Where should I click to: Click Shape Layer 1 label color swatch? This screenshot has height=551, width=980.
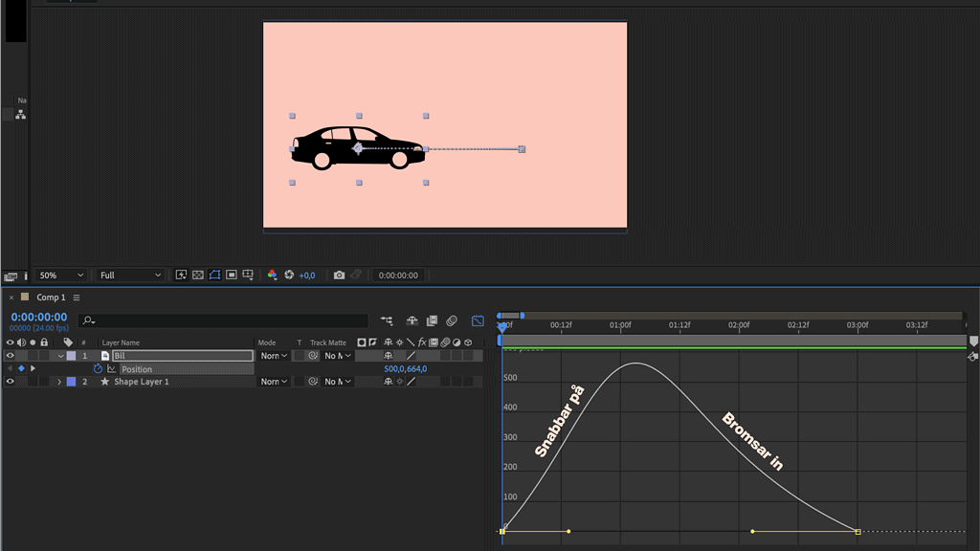71,381
